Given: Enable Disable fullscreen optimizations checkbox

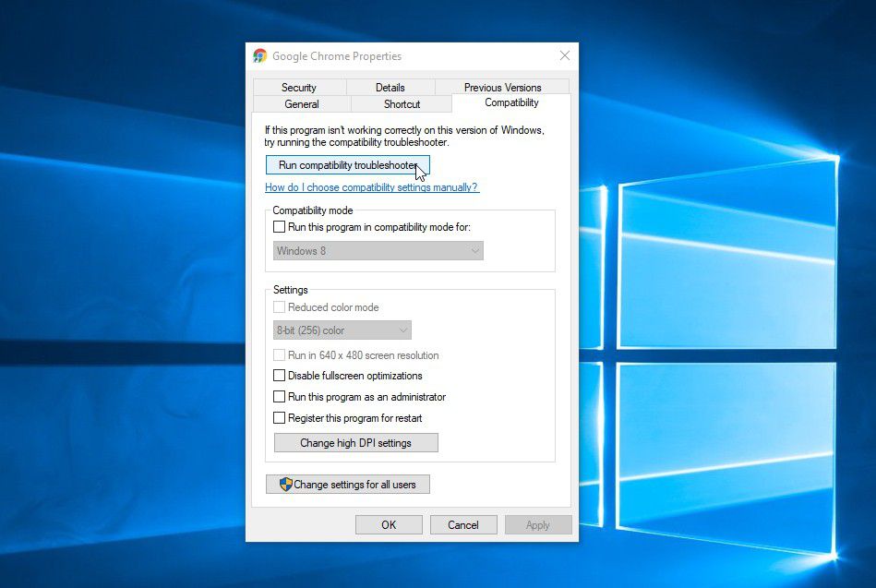Looking at the screenshot, I should (279, 376).
